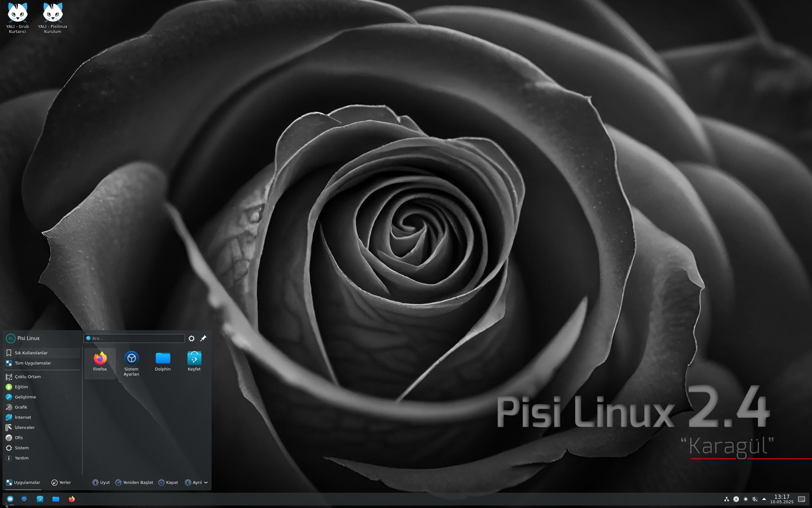Click the disk media tray icon
The width and height of the screenshot is (812, 508).
(x=736, y=499)
